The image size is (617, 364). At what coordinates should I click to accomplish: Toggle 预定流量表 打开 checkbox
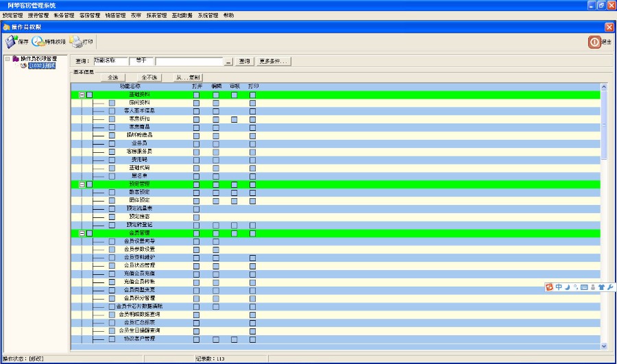(196, 209)
